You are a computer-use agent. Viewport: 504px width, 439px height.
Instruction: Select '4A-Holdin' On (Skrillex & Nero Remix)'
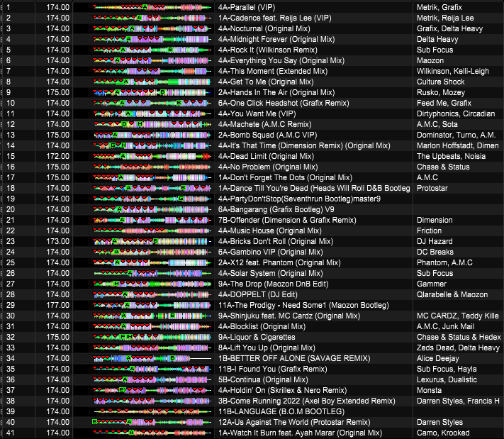click(x=282, y=390)
